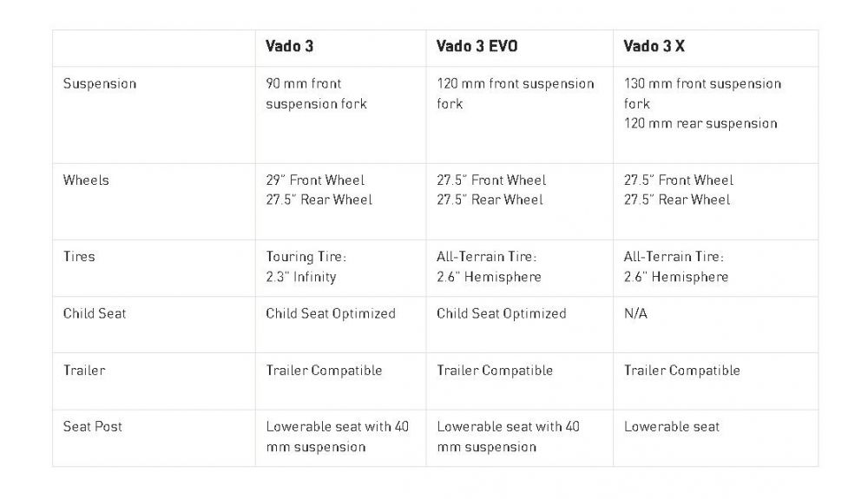868x499 pixels.
Task: Select Child Seat Optimized under Vado 3 EVO
Action: (501, 313)
